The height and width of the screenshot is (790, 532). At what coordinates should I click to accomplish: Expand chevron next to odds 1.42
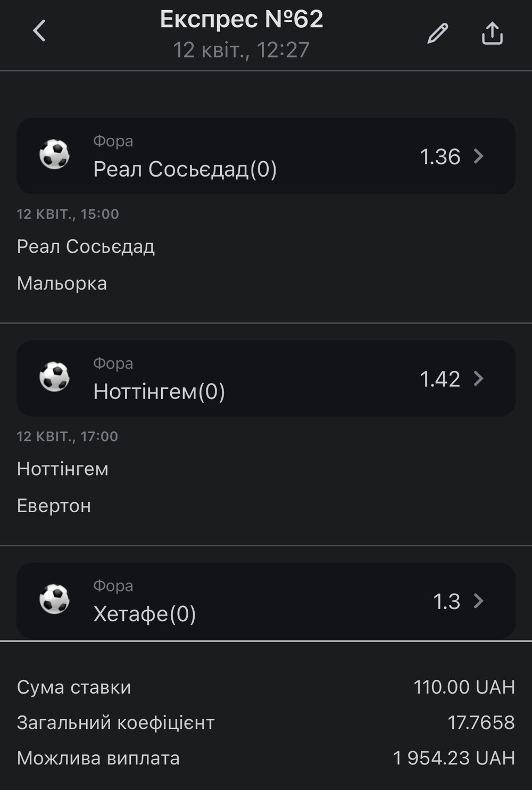click(x=479, y=379)
